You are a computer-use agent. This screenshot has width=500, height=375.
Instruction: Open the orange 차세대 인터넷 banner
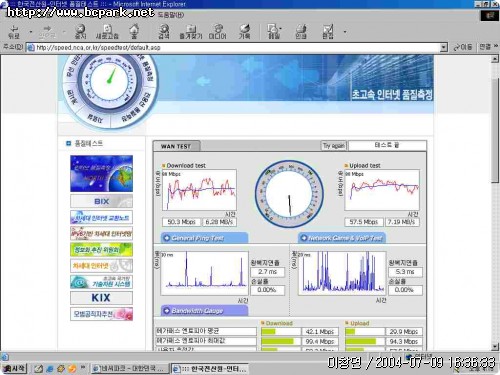point(101,266)
